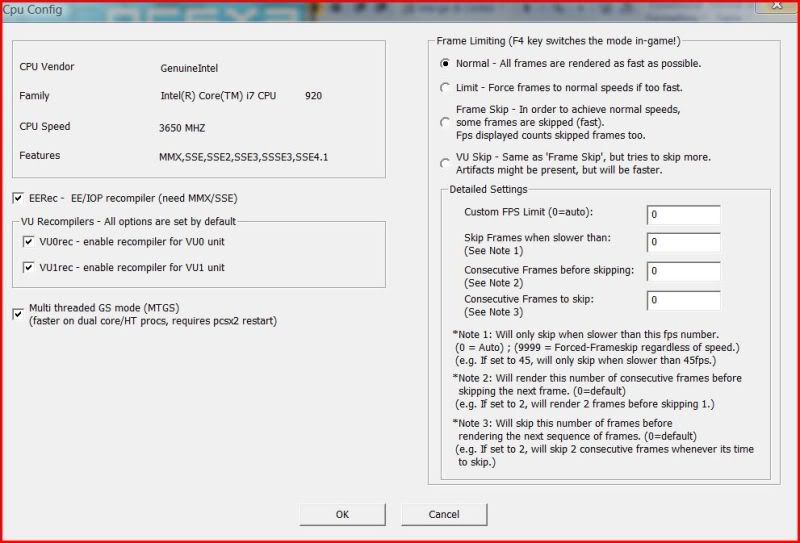The image size is (800, 543).
Task: Click the 'Features' label
Action: click(39, 155)
